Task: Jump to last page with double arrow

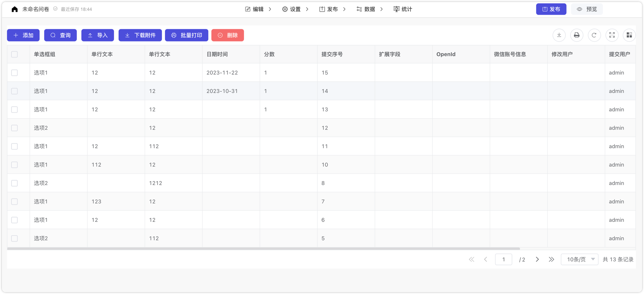Action: pos(551,259)
